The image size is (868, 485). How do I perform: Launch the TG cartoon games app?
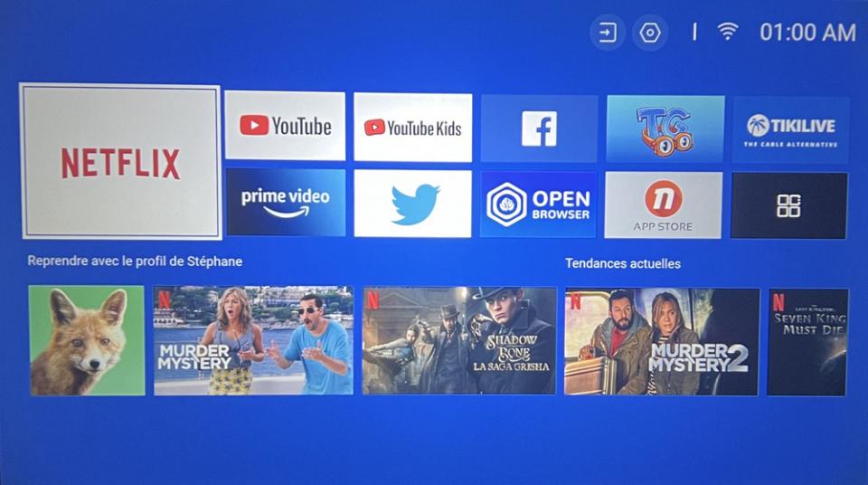pos(665,129)
